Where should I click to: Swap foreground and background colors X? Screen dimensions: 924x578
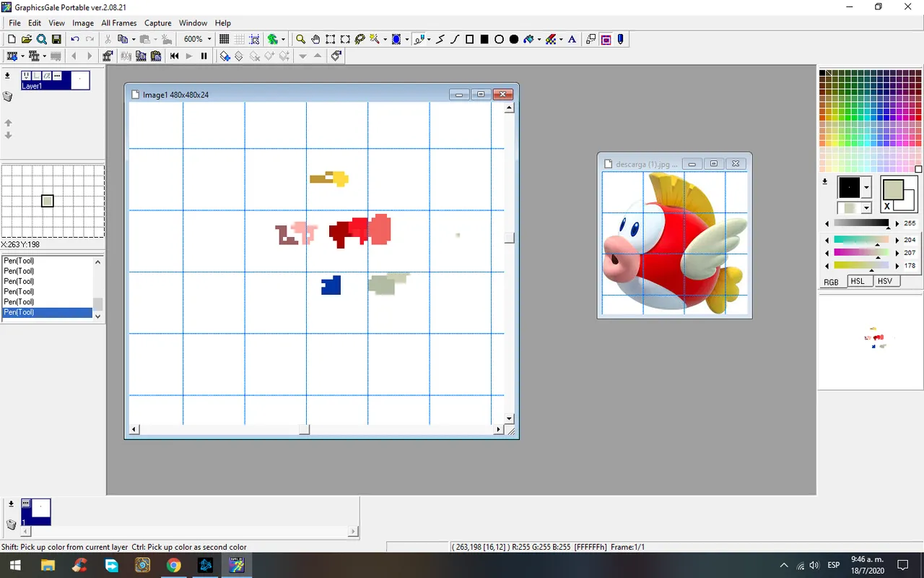coord(887,207)
